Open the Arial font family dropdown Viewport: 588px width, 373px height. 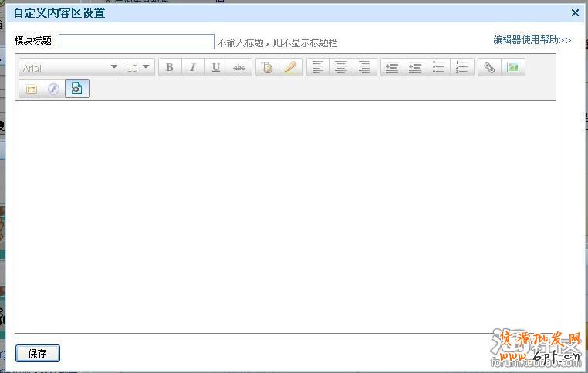(71, 68)
